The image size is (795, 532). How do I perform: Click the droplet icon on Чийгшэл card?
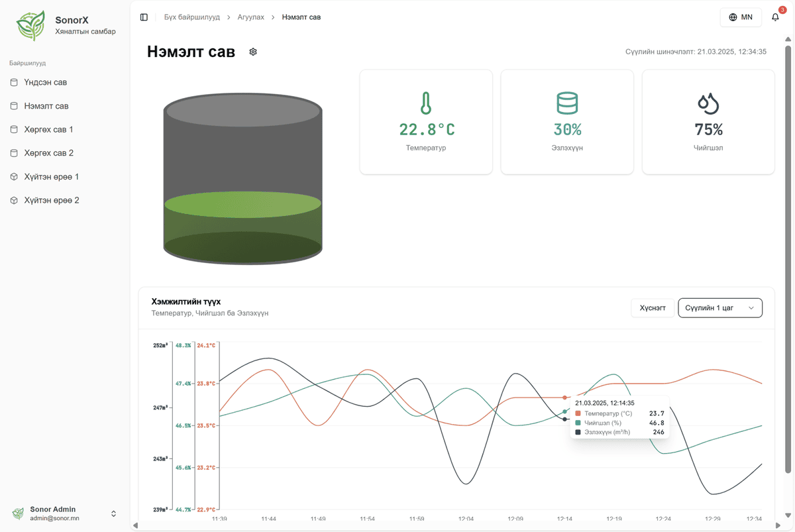click(x=708, y=104)
